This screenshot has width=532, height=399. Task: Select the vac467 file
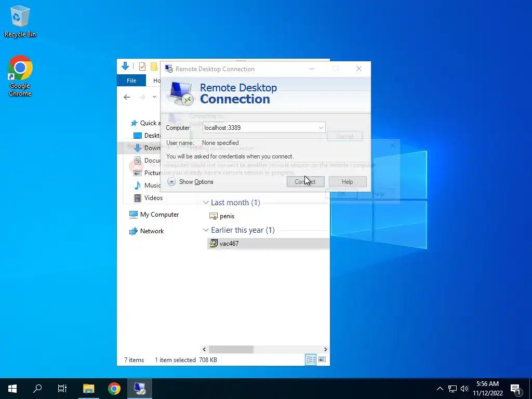point(268,244)
